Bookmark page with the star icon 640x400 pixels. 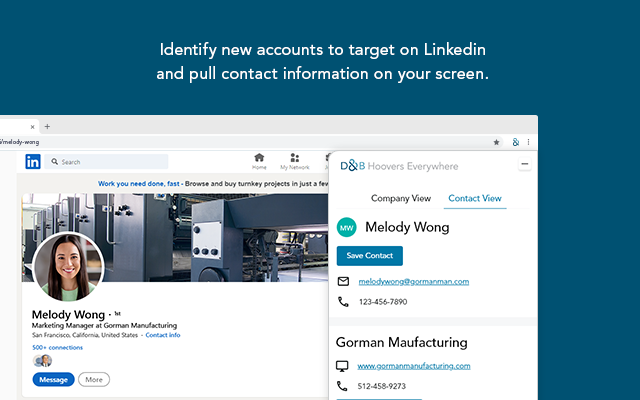coord(496,142)
